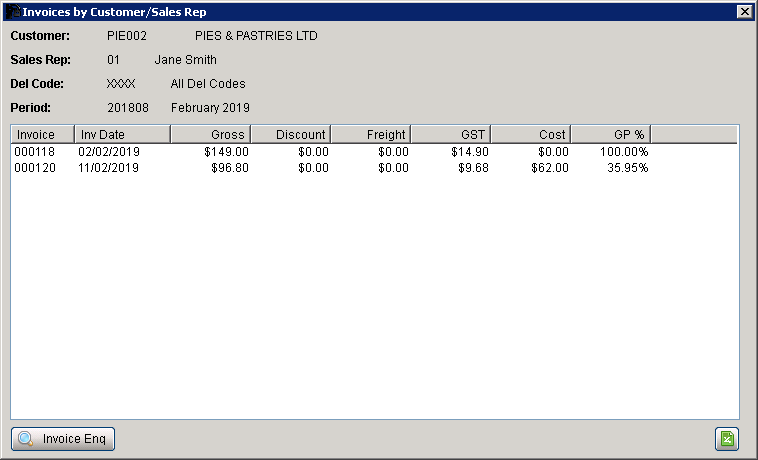Close the Invoices by Customer/Sales Rep window
Screen dimensions: 758x460
[x=744, y=12]
